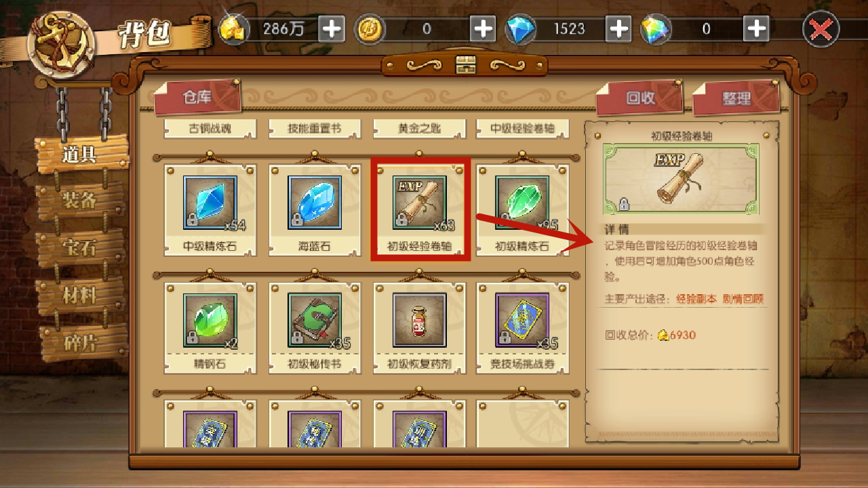The width and height of the screenshot is (868, 488).
Task: Select the 中级精炼石 blue crystal item
Action: [210, 209]
